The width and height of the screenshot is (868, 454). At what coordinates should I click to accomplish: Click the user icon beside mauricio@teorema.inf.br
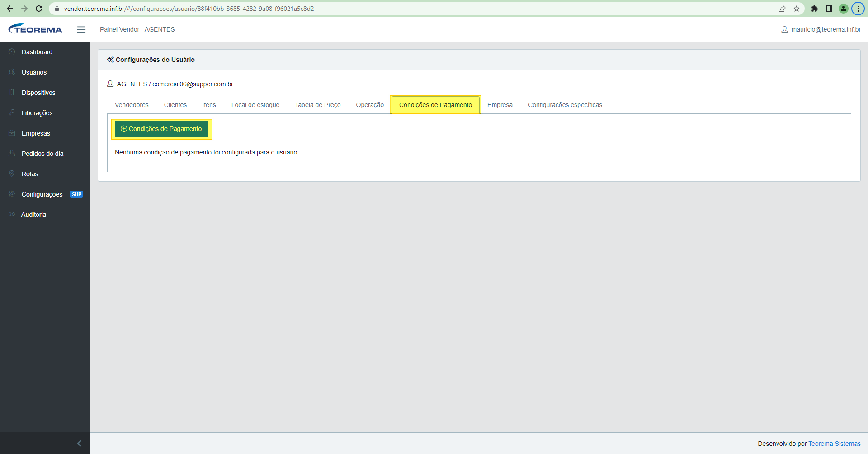point(784,29)
